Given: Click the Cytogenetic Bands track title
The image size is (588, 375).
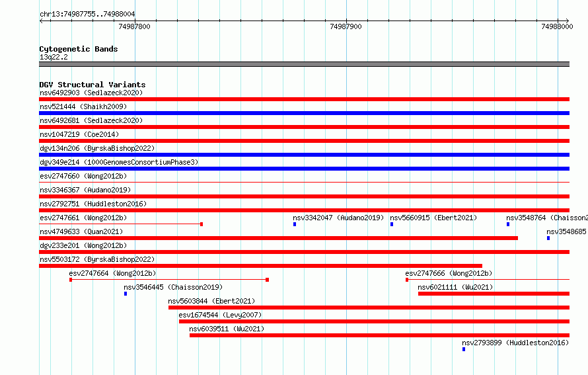Looking at the screenshot, I should [x=79, y=49].
